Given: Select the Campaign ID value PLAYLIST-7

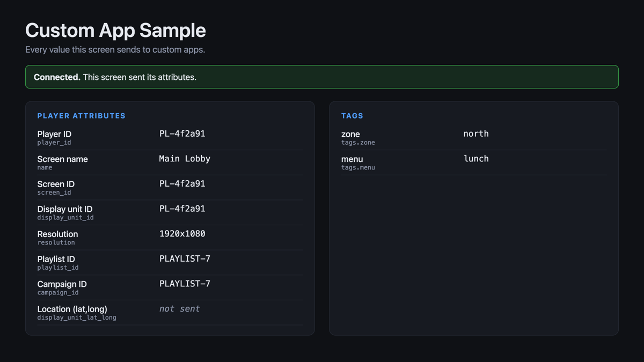Looking at the screenshot, I should (x=185, y=284).
